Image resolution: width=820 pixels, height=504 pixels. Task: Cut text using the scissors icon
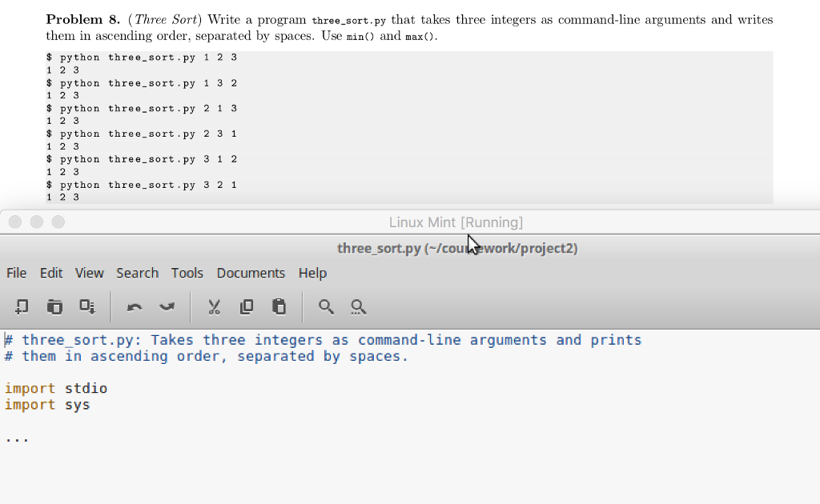214,306
